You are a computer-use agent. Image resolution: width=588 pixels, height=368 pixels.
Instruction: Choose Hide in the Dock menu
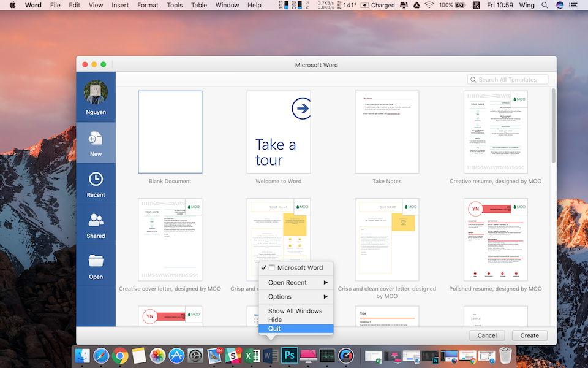[296, 320]
